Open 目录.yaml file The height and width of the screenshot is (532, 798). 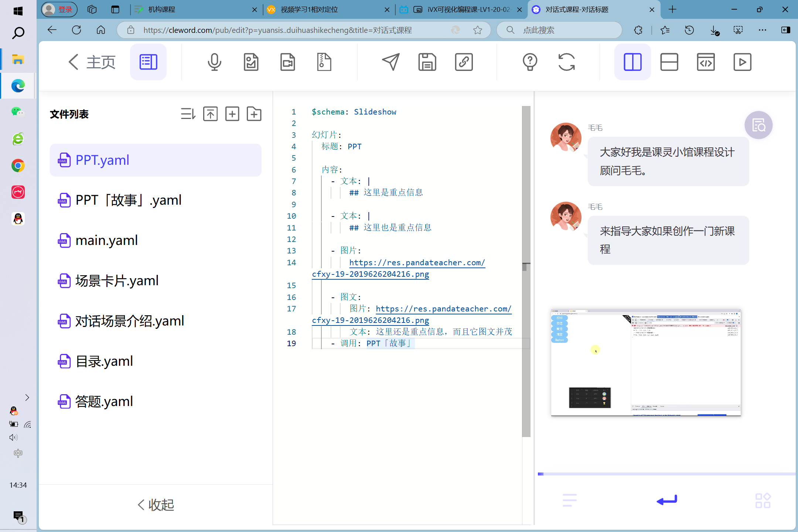[156, 361]
